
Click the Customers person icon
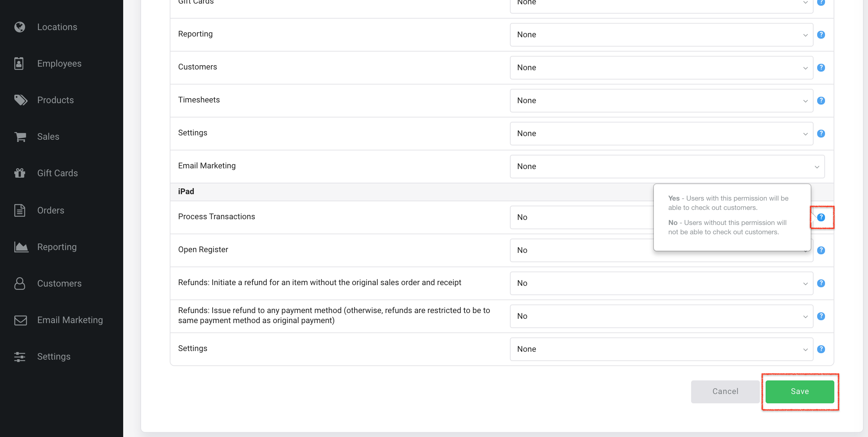(20, 283)
